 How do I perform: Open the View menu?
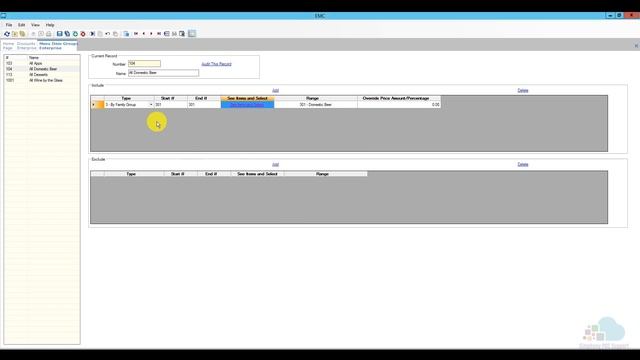pos(36,25)
